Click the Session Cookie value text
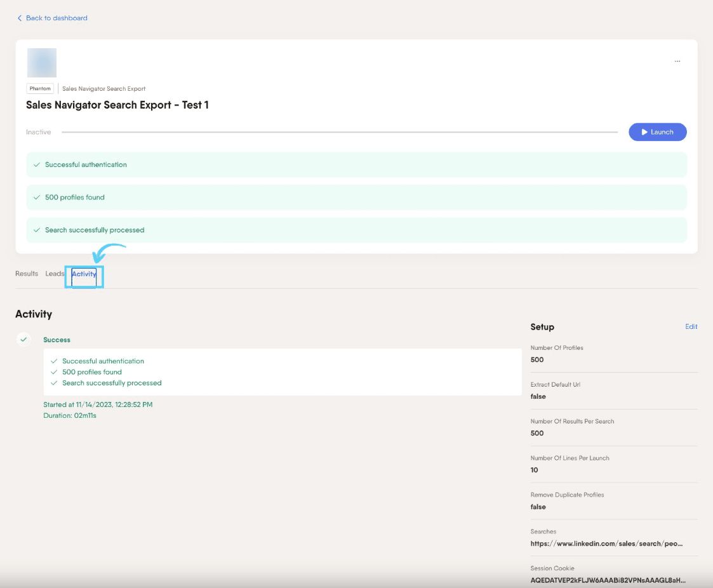The image size is (713, 588). pos(608,580)
